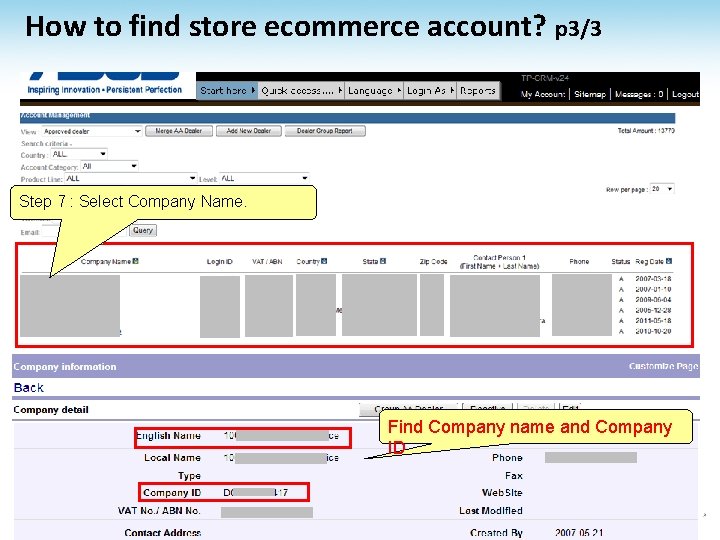The height and width of the screenshot is (540, 720).
Task: Click the Email input field
Action: [84, 232]
